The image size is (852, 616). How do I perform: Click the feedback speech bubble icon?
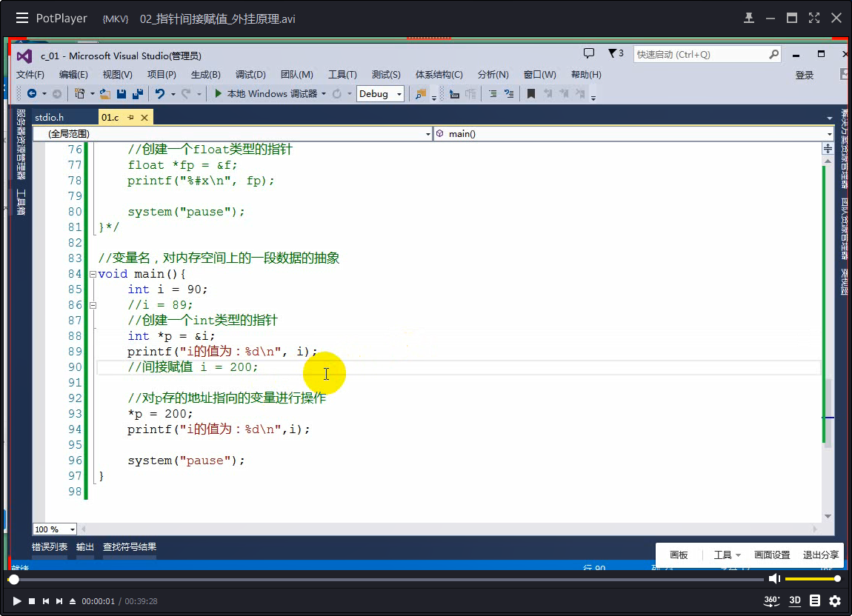click(589, 54)
